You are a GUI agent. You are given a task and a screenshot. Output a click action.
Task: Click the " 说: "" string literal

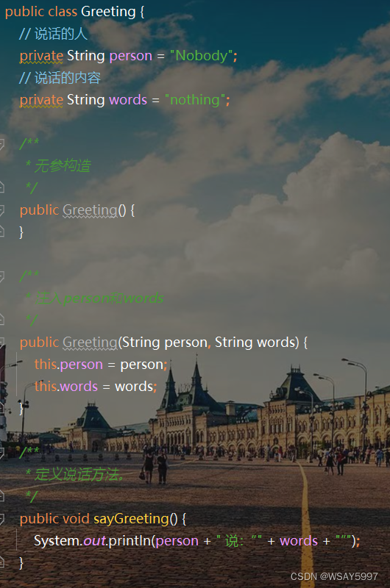[239, 541]
